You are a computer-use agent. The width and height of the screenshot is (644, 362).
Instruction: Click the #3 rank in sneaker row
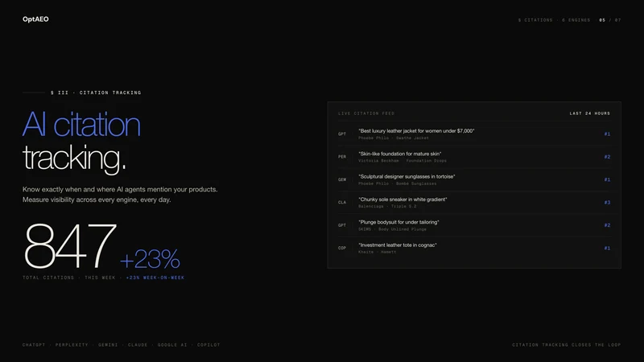(x=607, y=203)
